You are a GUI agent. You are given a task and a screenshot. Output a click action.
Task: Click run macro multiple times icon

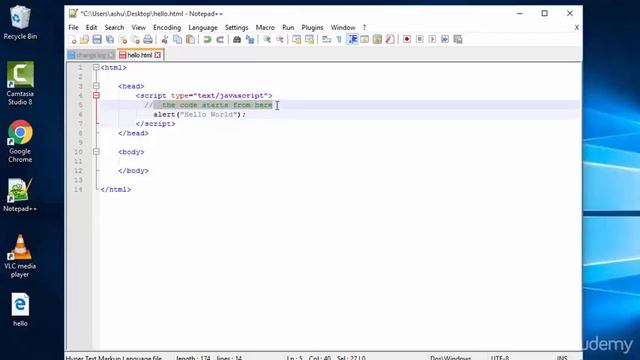pyautogui.click(x=445, y=39)
